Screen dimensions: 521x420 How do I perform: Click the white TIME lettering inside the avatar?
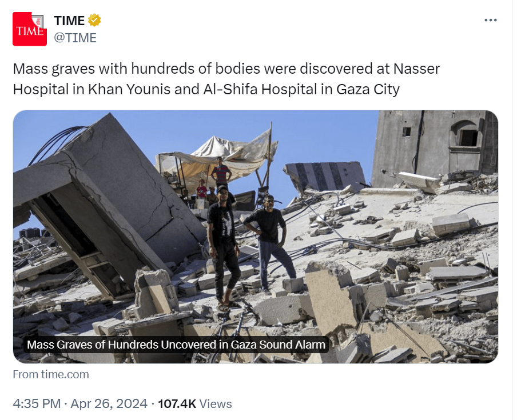(x=30, y=31)
